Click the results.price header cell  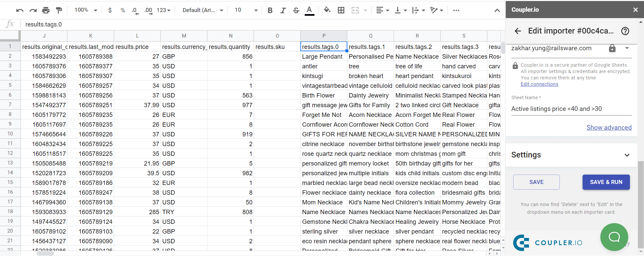tap(137, 47)
